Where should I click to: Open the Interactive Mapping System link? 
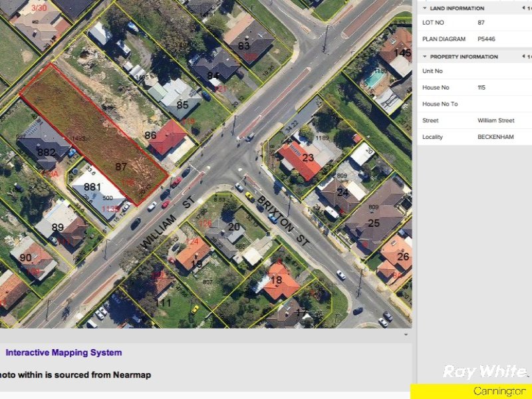[x=63, y=352]
